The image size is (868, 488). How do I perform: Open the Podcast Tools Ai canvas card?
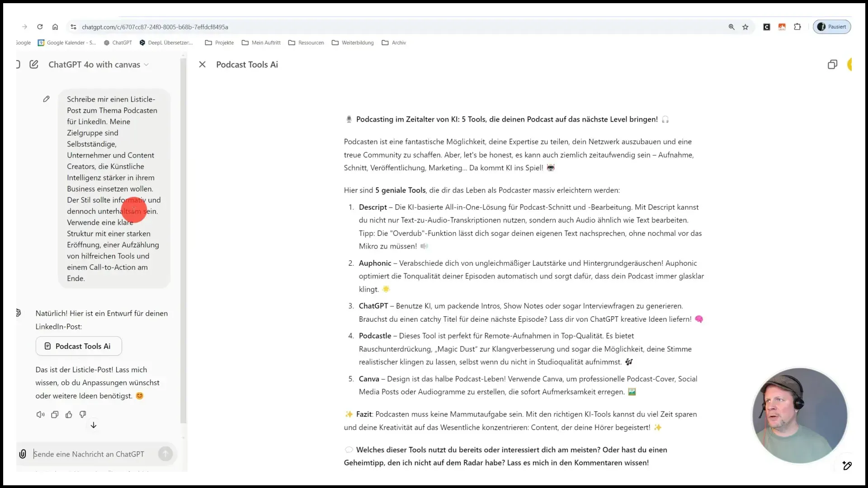[79, 346]
